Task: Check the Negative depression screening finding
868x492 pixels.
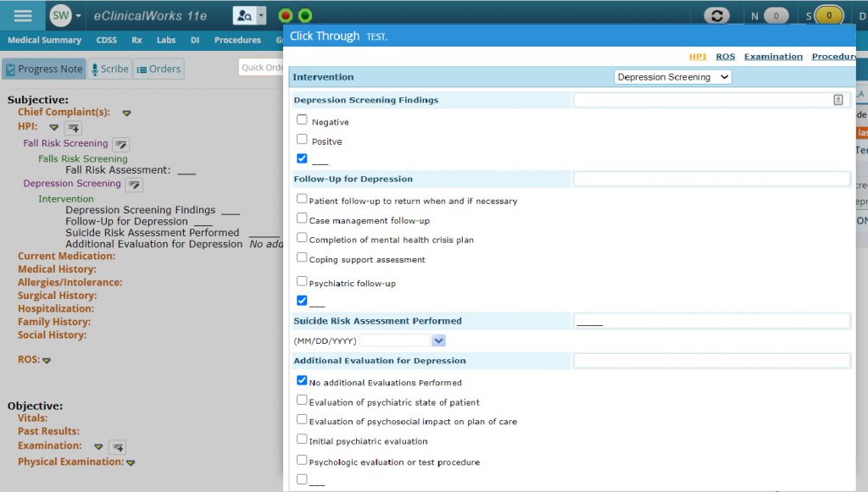Action: 301,120
